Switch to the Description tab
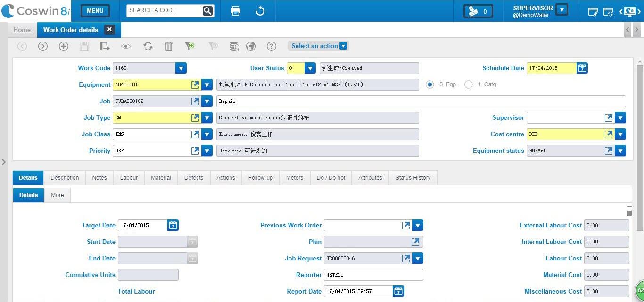 [x=65, y=178]
